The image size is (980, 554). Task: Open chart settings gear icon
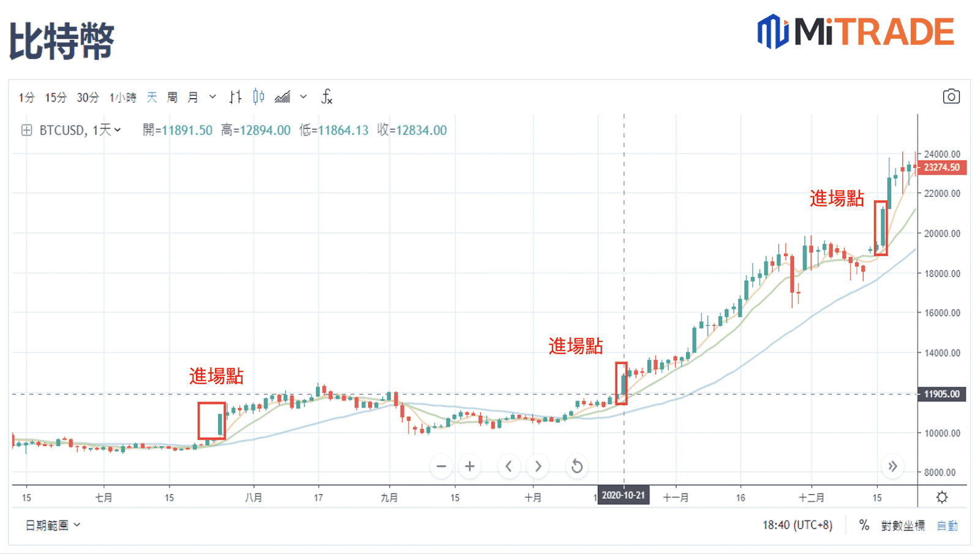pos(942,497)
